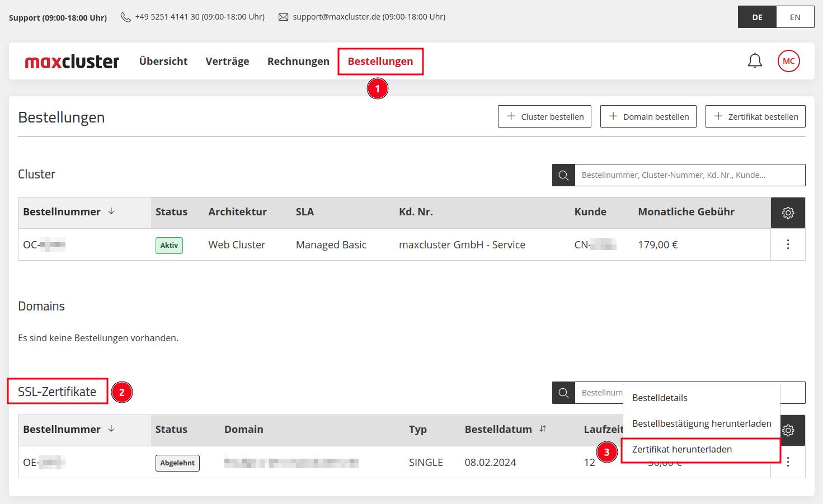The height and width of the screenshot is (504, 823).
Task: Click the maxcluster logo
Action: tap(72, 62)
